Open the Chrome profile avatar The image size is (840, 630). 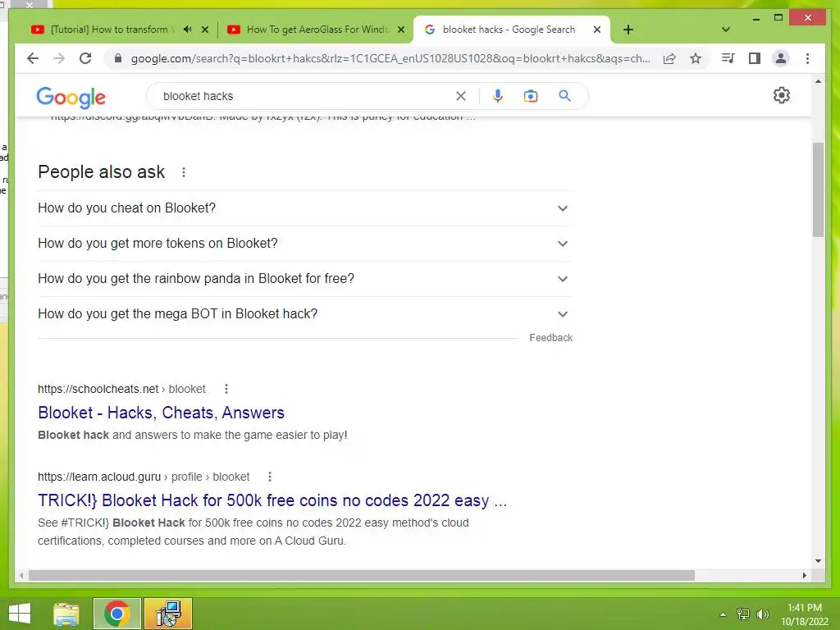[781, 58]
